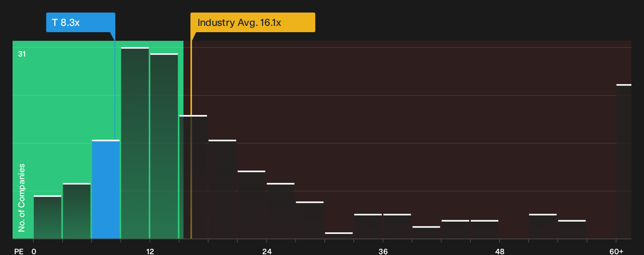Click the '12' x-axis tick label

click(150, 251)
